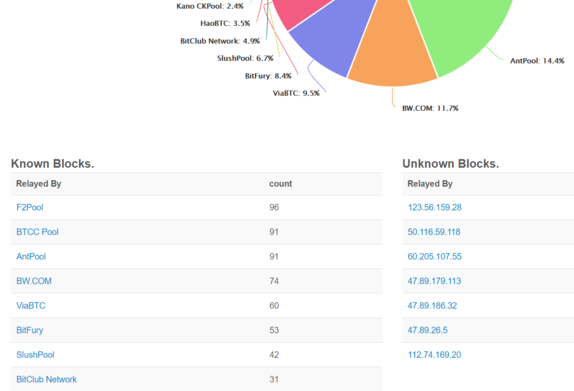Open the AntPool table link
574x391 pixels.
(x=31, y=256)
